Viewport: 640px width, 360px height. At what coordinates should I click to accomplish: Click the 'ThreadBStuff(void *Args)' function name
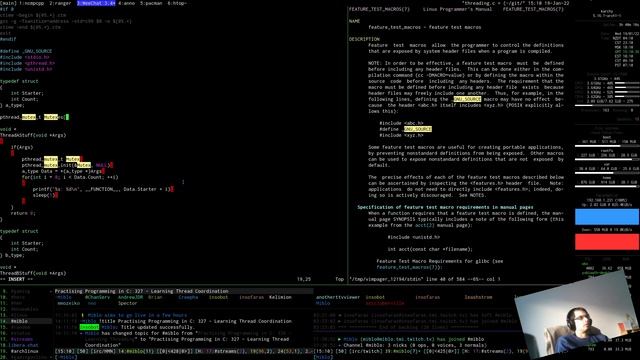[33, 273]
